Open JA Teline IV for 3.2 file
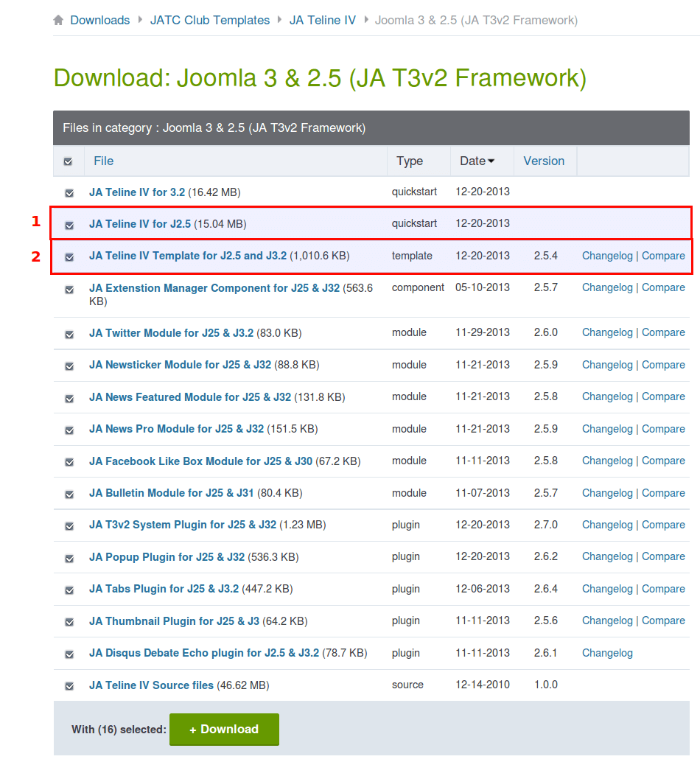700x762 pixels. point(137,192)
